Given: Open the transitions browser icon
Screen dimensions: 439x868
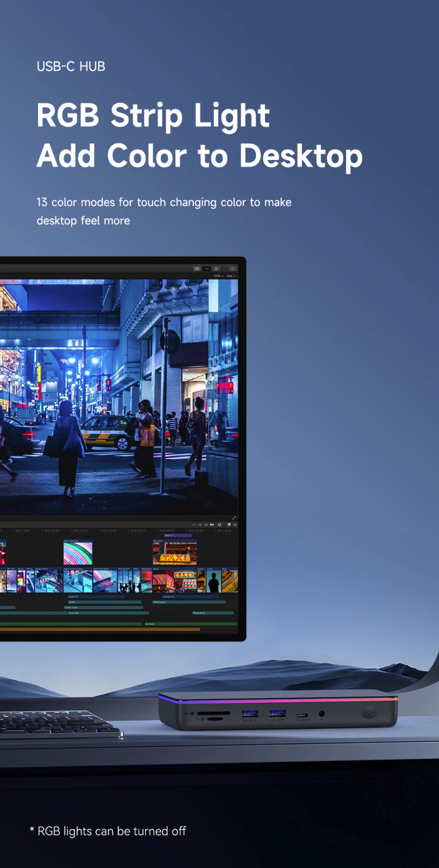Looking at the screenshot, I should [235, 525].
